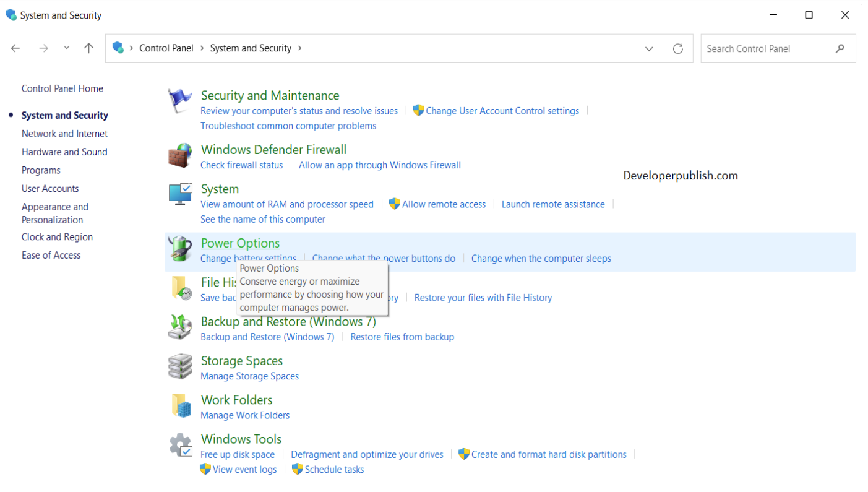The width and height of the screenshot is (868, 492).
Task: Click the Storage Spaces stacked drives icon
Action: pos(180,366)
